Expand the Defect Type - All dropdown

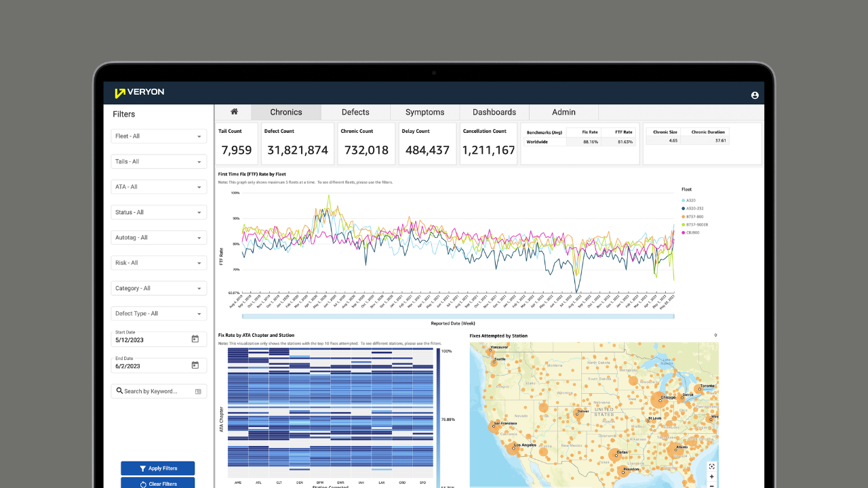pyautogui.click(x=159, y=314)
